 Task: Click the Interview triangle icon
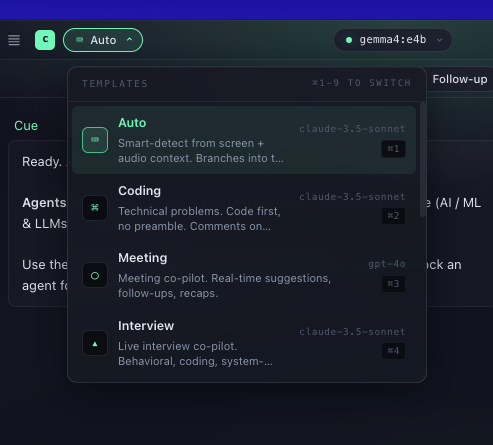(x=95, y=343)
